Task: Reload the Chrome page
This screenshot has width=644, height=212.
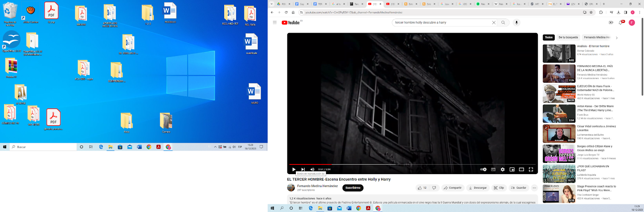Action: 286,12
